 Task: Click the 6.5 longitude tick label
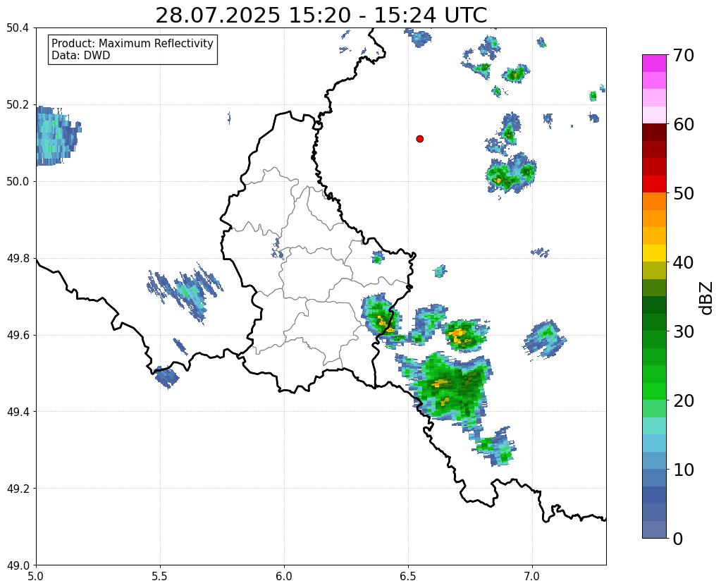(408, 577)
